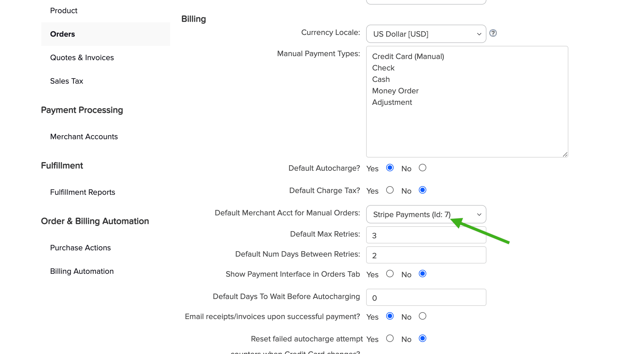Open Fulfillment Reports page
The height and width of the screenshot is (354, 644).
coord(83,192)
